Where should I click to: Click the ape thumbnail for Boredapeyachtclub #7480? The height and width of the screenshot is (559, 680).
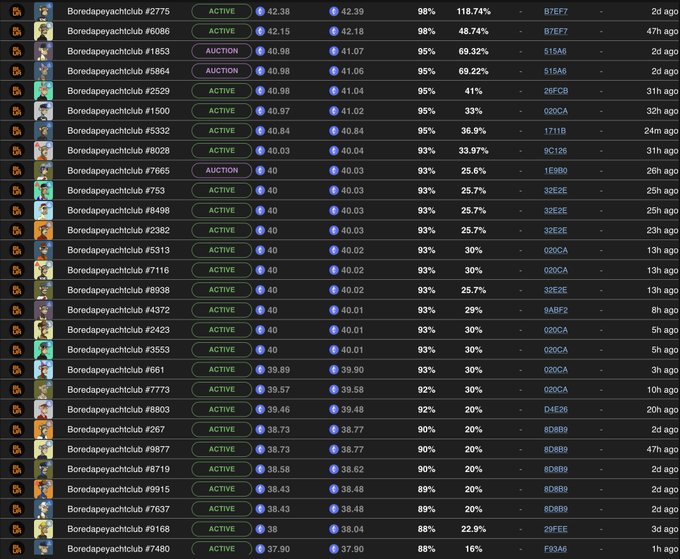43,549
